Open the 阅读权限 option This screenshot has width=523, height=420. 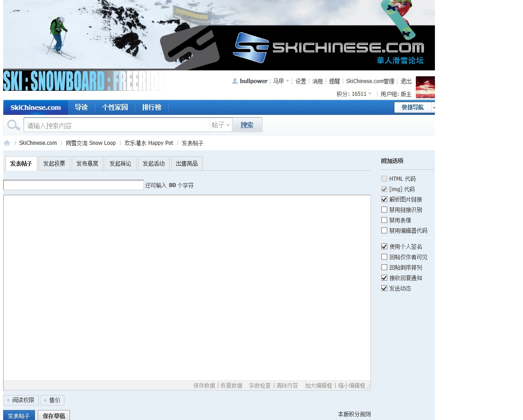click(21, 400)
